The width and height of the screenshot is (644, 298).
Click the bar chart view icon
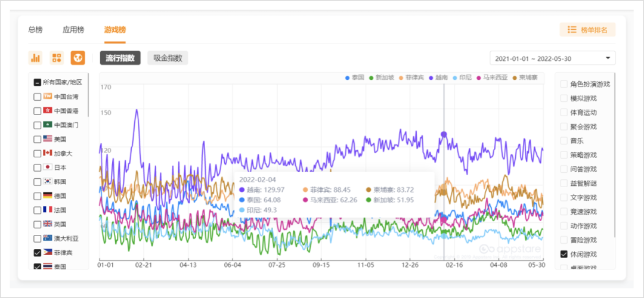[35, 58]
